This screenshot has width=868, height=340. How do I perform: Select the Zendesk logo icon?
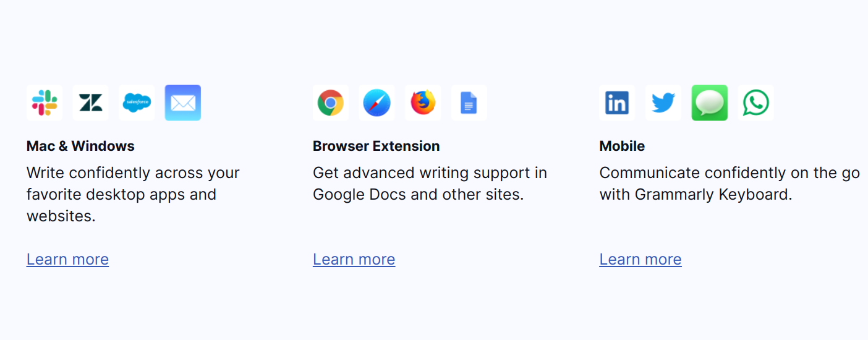(x=90, y=103)
